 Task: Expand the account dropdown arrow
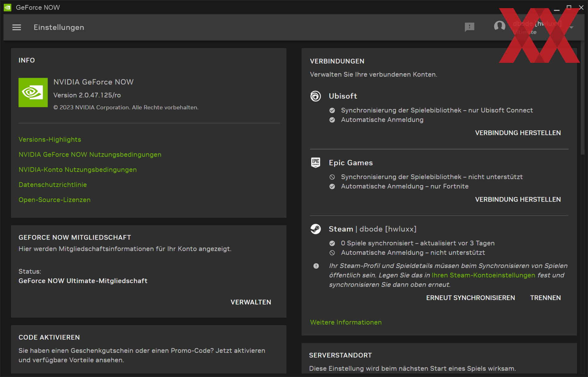click(x=571, y=28)
